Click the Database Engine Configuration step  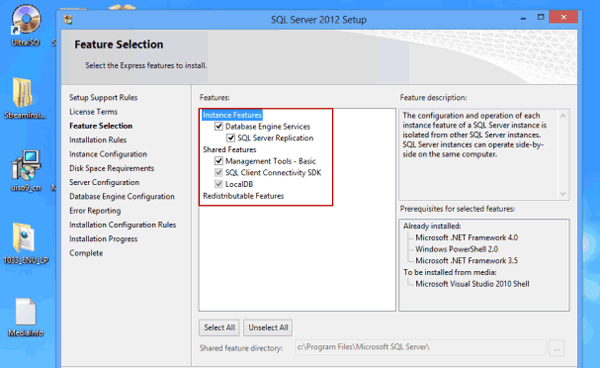click(x=122, y=197)
